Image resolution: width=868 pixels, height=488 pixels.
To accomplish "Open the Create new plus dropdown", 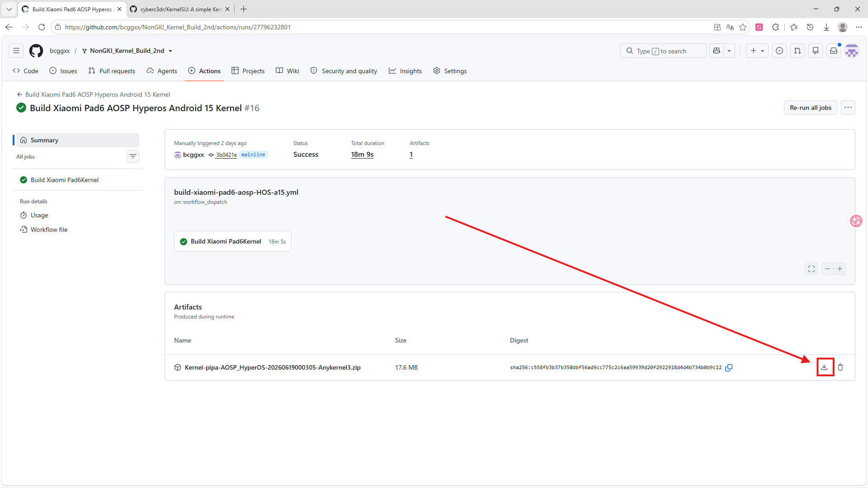I will [757, 51].
